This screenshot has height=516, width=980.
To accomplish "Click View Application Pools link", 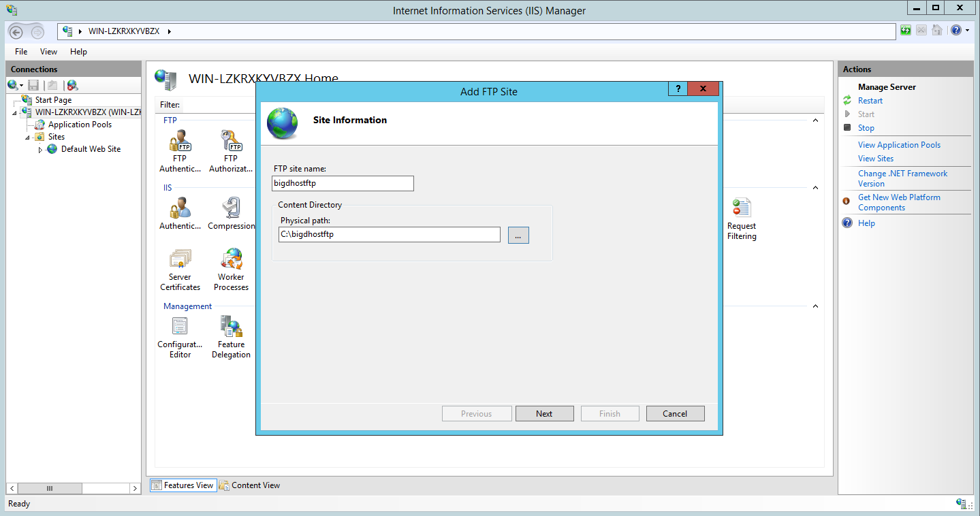I will tap(899, 145).
